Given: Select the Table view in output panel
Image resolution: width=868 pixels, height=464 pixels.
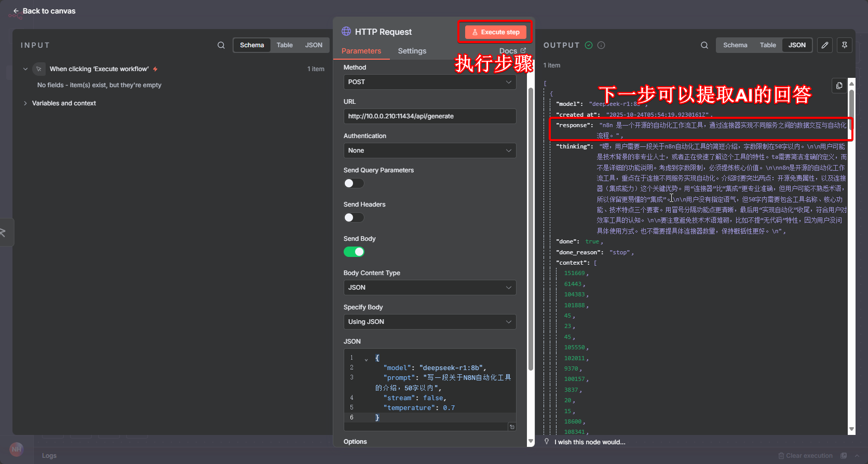Looking at the screenshot, I should [767, 45].
